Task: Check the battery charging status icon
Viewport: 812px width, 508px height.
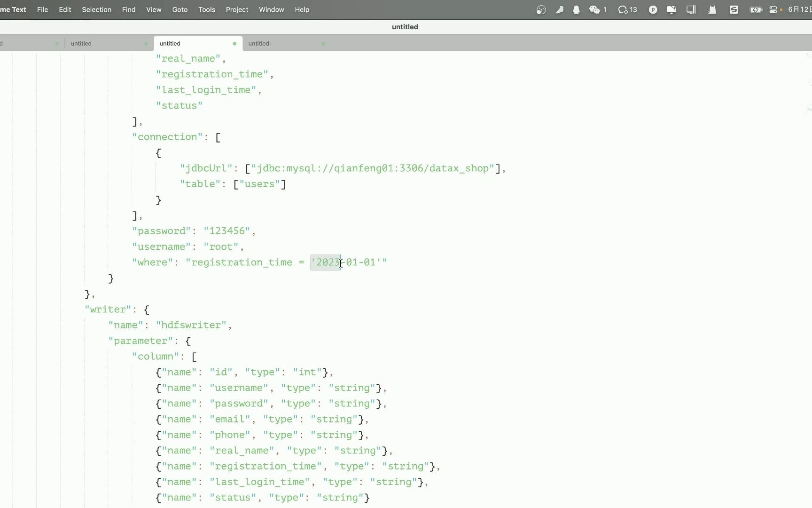Action: (756, 9)
